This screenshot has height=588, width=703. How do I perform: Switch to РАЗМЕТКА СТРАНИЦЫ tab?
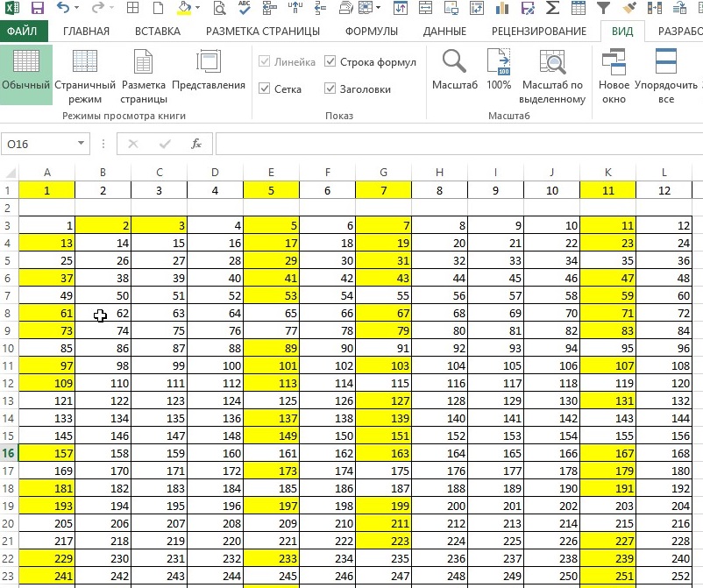[263, 32]
